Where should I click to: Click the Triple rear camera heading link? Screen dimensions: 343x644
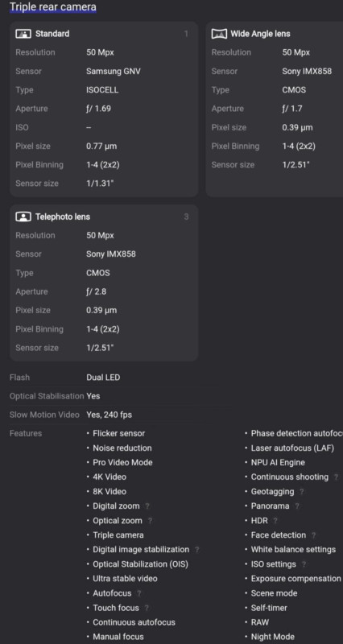(53, 7)
